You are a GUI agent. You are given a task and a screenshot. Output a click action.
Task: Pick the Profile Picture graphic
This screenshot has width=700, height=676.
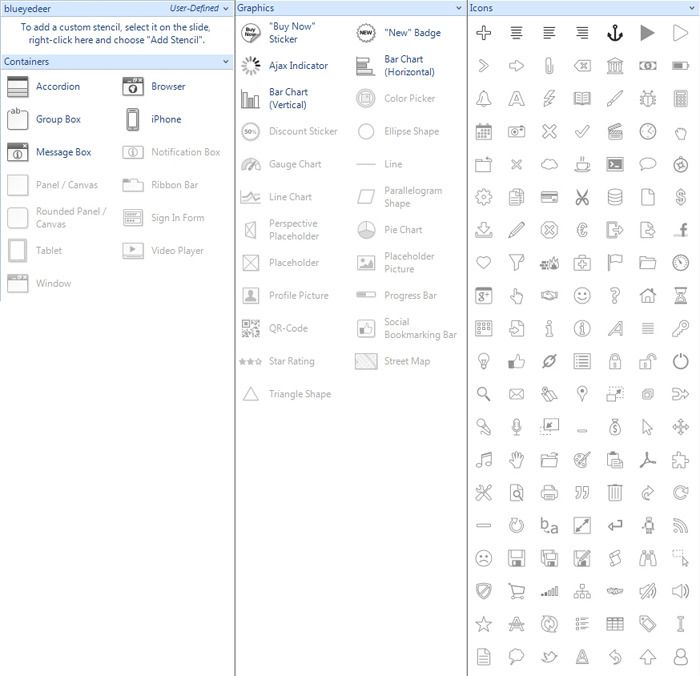(284, 296)
